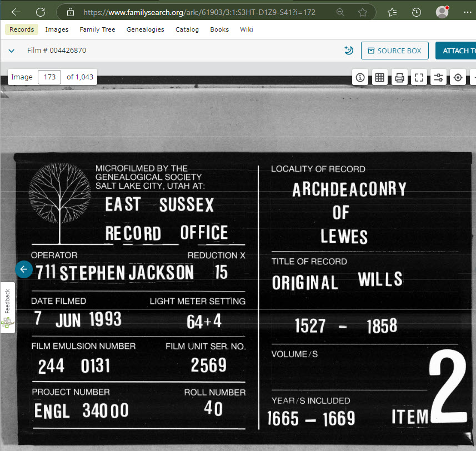Open the Wiki tab
This screenshot has height=451, width=476.
(x=247, y=29)
